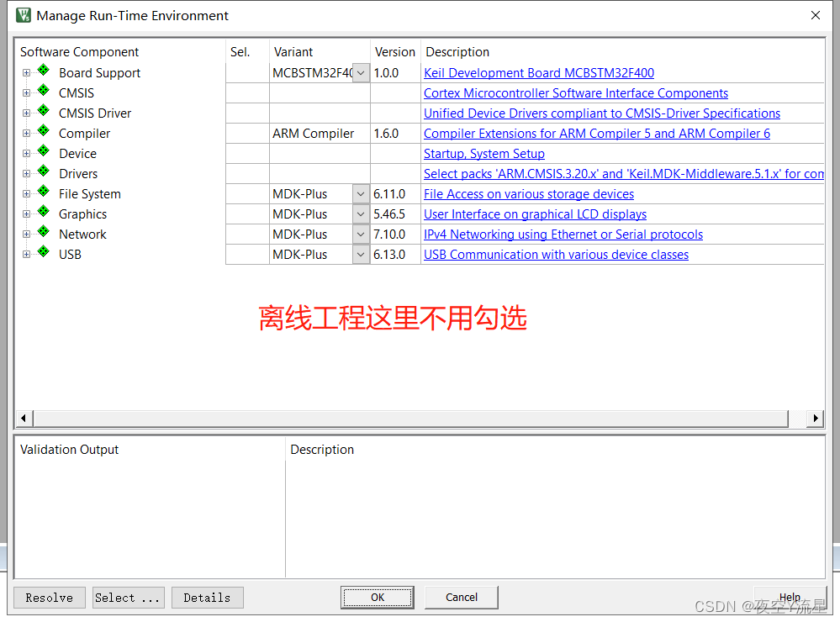840x622 pixels.
Task: Click the horizontal scrollbar thumb
Action: click(410, 418)
